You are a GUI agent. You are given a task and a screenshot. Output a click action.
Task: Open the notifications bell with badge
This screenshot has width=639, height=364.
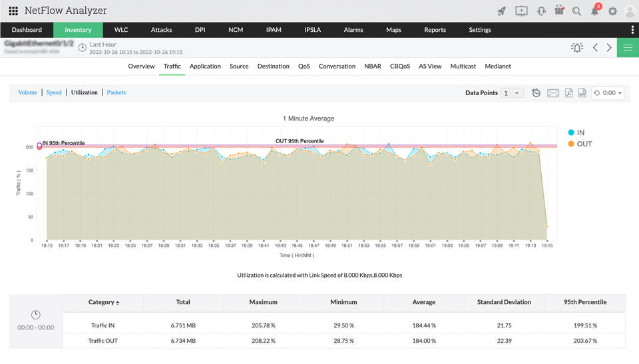click(594, 11)
